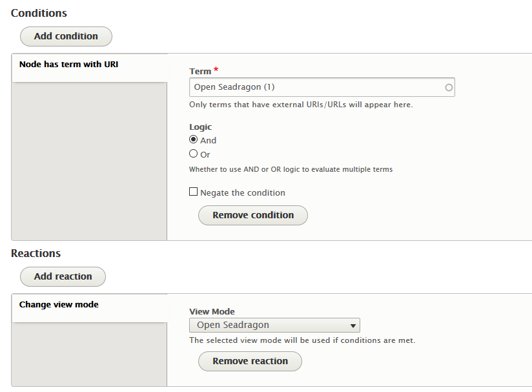Screen dimensions: 532x392
Task: Select the Or logic radio button
Action: click(x=194, y=153)
